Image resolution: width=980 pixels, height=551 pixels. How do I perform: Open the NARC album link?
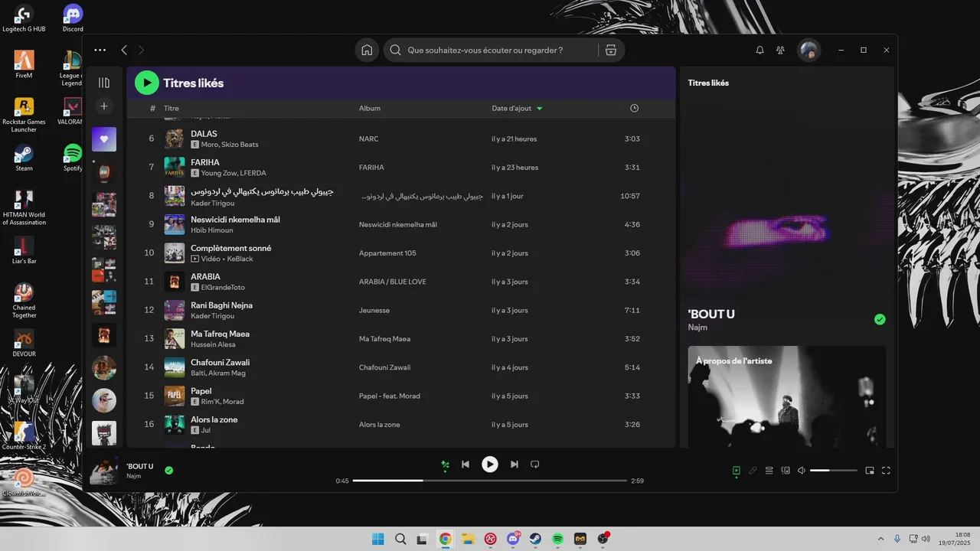tap(369, 139)
